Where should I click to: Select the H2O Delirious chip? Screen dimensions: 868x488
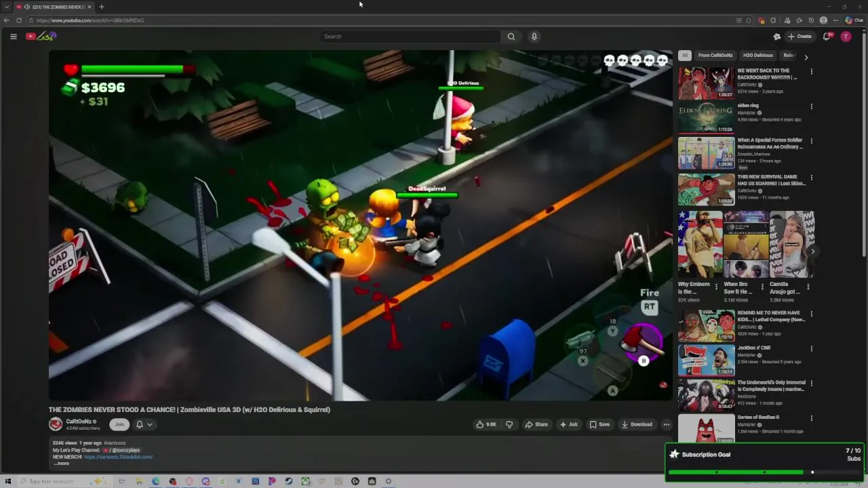(x=757, y=56)
